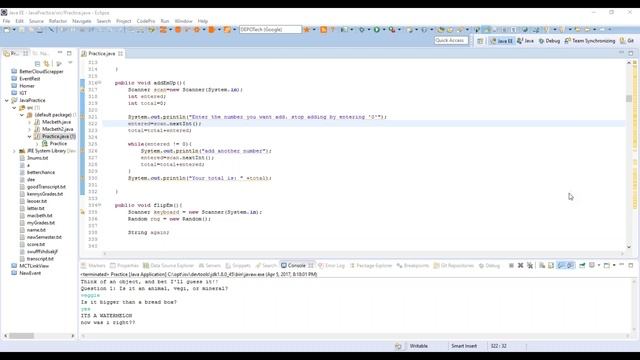Click the Writable status bar entry
The width and height of the screenshot is (640, 360).
[418, 346]
